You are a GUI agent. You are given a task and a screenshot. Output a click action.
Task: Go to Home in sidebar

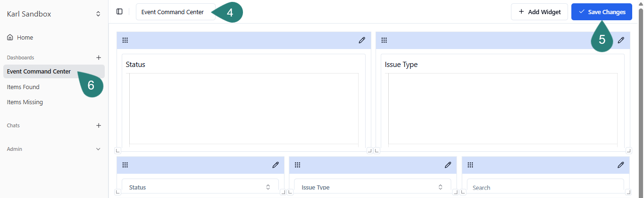pos(25,37)
